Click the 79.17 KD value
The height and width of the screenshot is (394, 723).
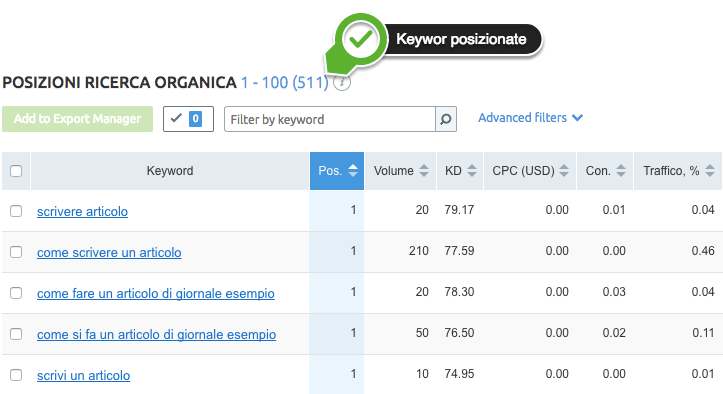click(459, 210)
